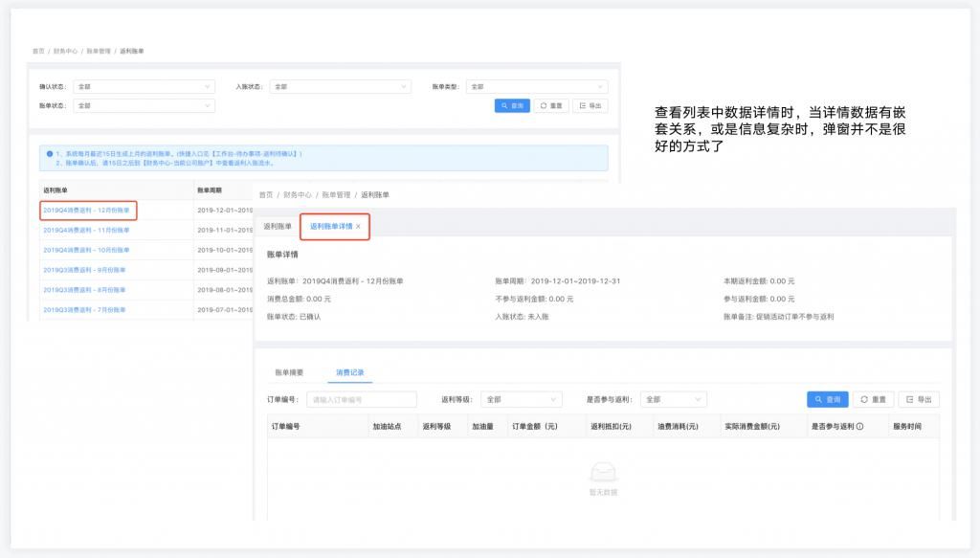Click inside the 订单编号 input field
The height and width of the screenshot is (558, 980).
click(364, 399)
